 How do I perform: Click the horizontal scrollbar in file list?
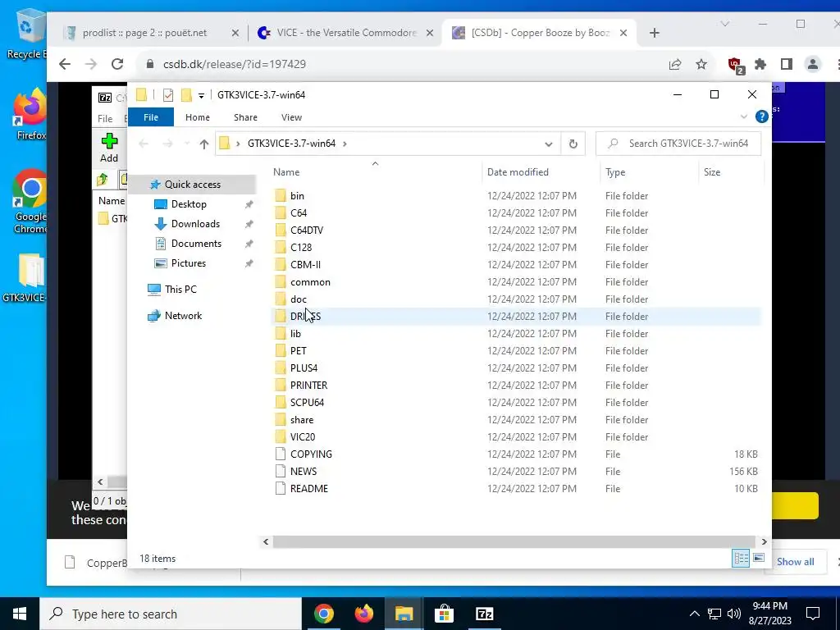[x=514, y=541]
